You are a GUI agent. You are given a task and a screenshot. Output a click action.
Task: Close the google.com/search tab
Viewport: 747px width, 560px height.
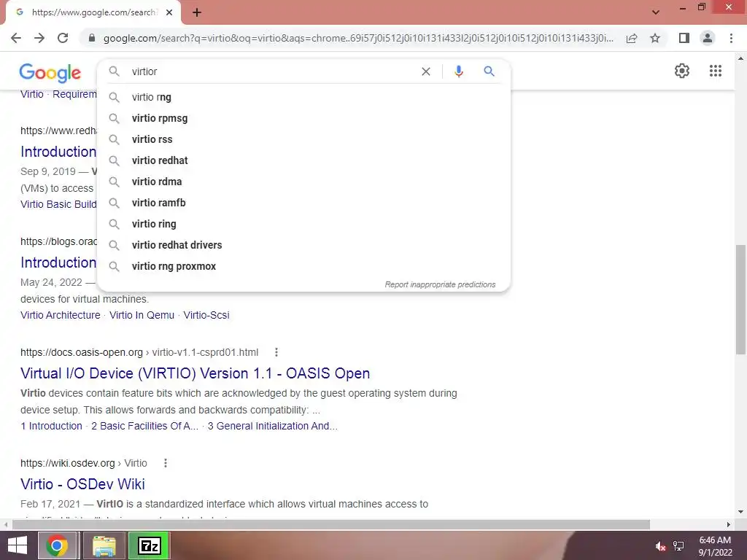169,12
